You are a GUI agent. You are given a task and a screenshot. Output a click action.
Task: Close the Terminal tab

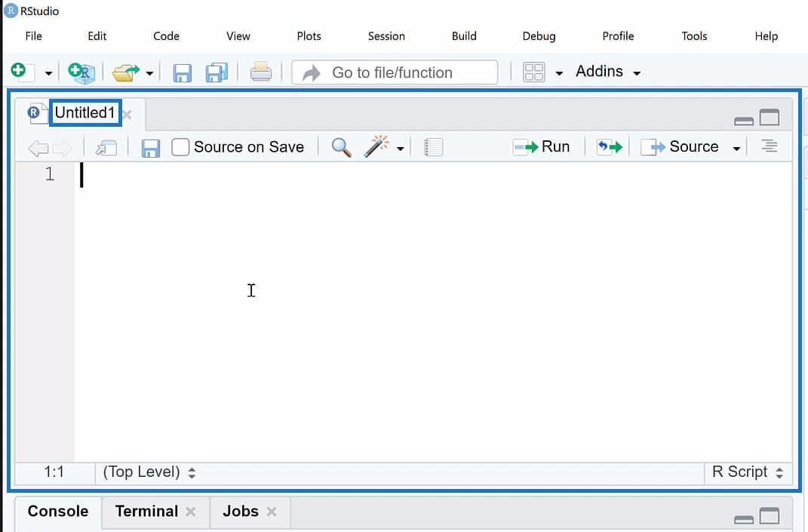point(191,512)
